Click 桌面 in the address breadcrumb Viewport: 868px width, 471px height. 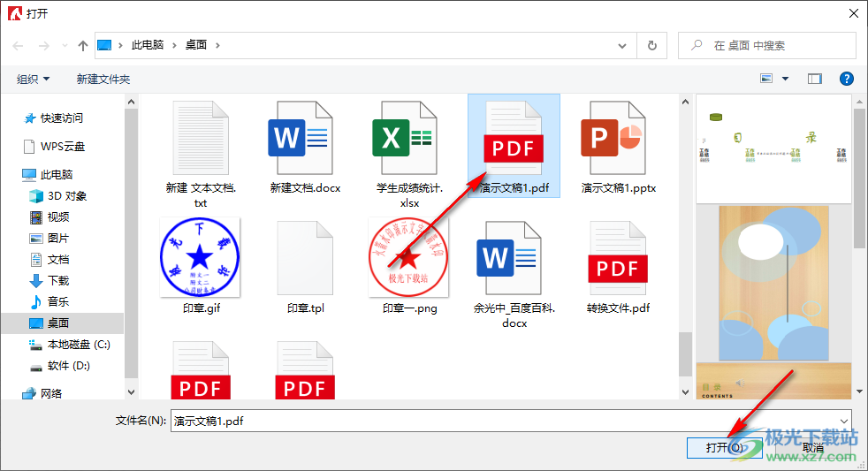[x=196, y=45]
